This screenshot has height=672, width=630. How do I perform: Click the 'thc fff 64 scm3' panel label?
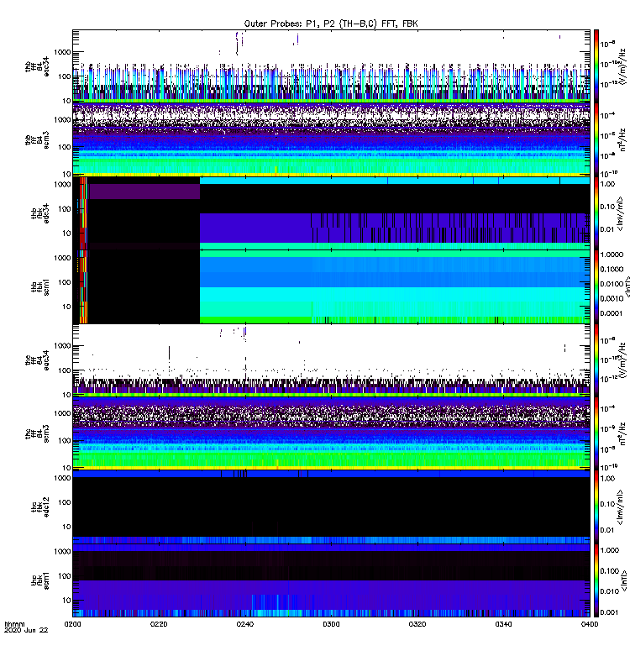[37, 433]
